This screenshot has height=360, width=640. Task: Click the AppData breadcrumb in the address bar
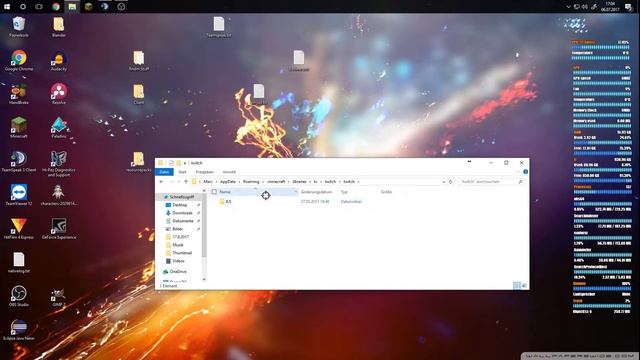[x=228, y=182]
